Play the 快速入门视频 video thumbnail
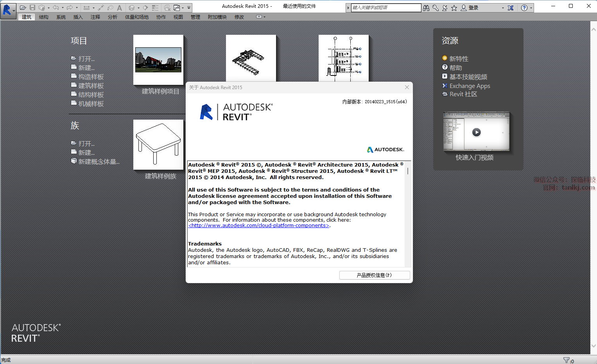This screenshot has width=597, height=364. (x=476, y=132)
